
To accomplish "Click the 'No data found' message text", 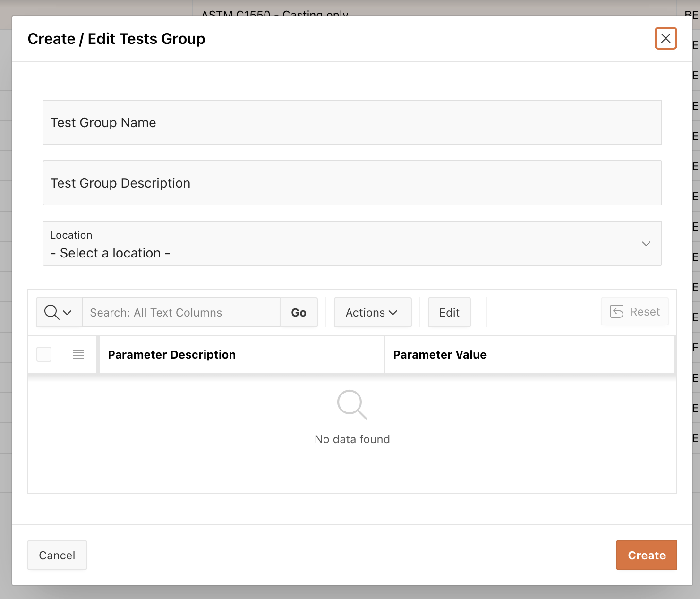I will click(352, 439).
